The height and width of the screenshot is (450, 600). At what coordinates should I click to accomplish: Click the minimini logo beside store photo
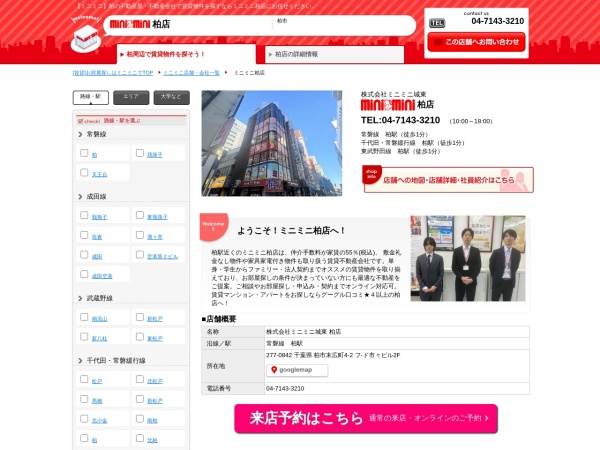(388, 105)
